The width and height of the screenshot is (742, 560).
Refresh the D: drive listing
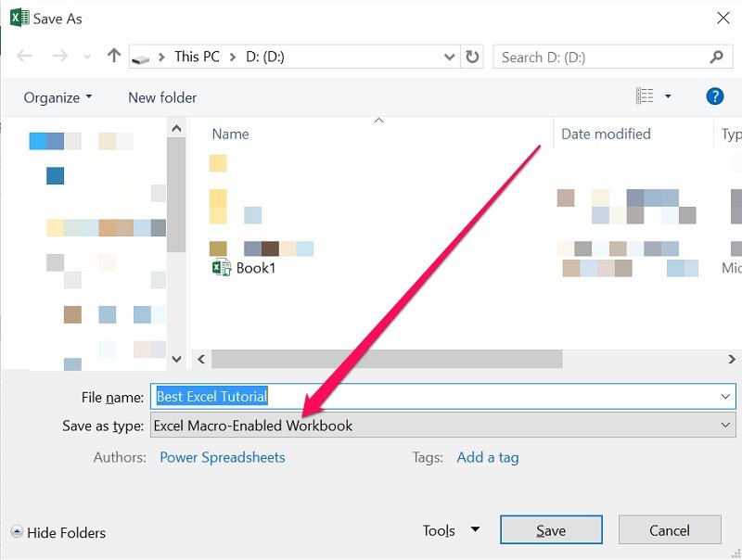click(x=473, y=56)
